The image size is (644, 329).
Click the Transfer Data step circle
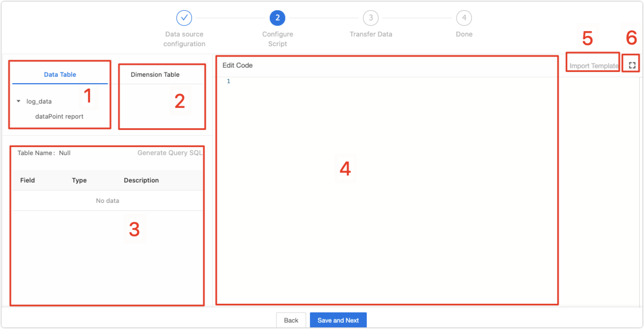point(371,18)
